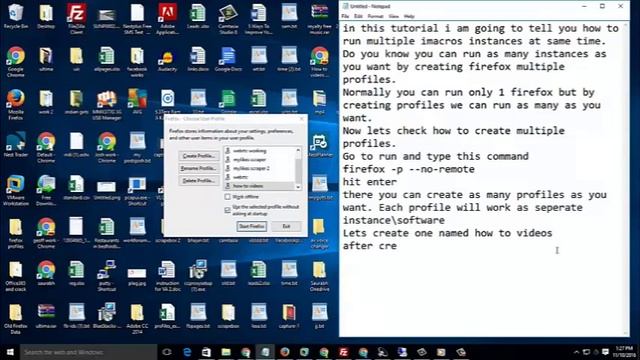Select 'how to videos' profile in list
Screen dimensions: 640x360
coord(259,186)
